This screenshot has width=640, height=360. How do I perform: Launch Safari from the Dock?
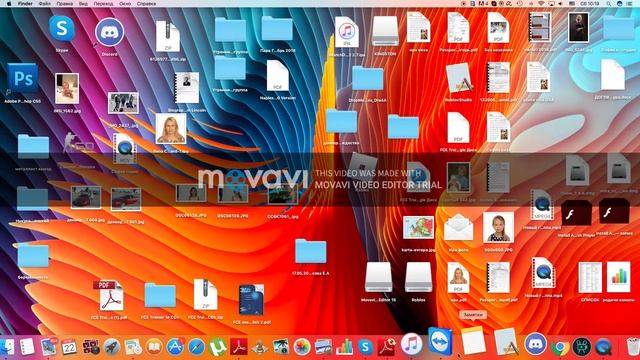tap(196, 347)
